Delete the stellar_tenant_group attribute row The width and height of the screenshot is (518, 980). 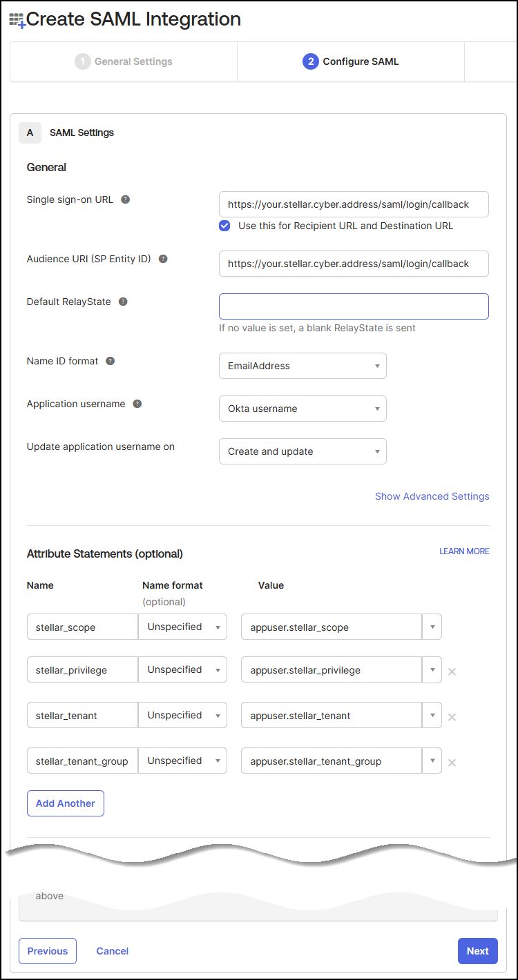[x=452, y=763]
